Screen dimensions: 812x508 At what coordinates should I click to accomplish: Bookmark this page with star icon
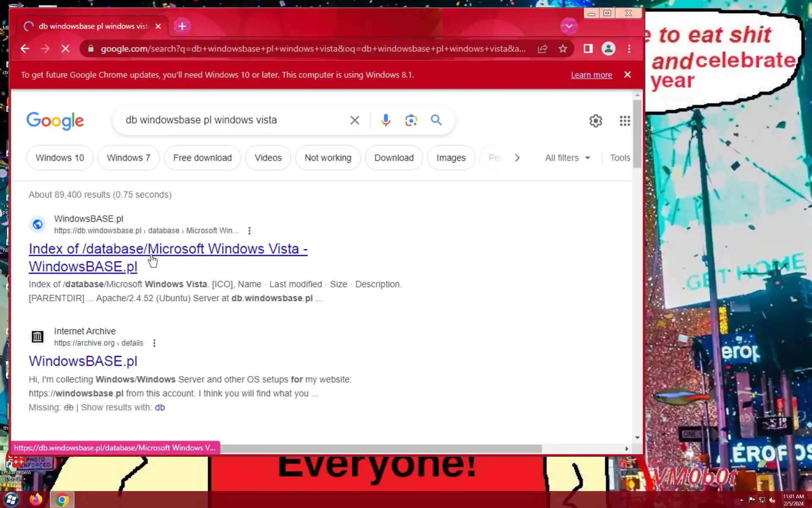(562, 49)
